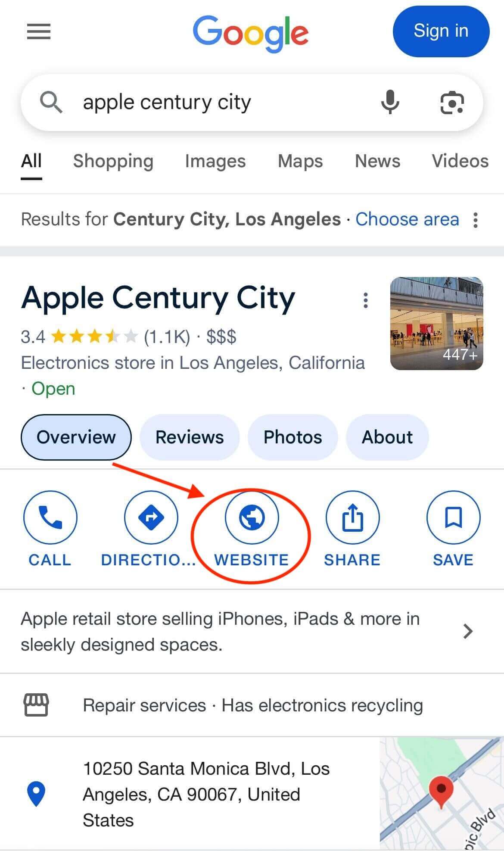Screen dimensions: 504x851
Task: Open more options beside Choose area
Action: [475, 220]
